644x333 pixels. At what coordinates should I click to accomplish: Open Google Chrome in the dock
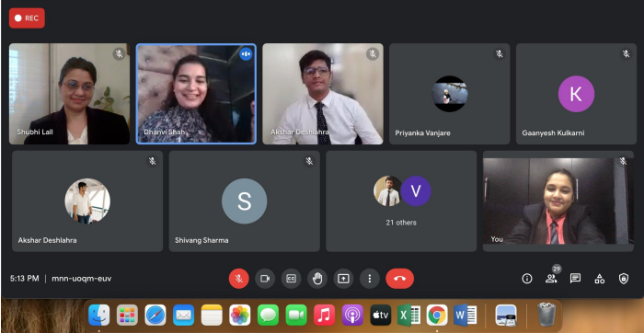(437, 316)
